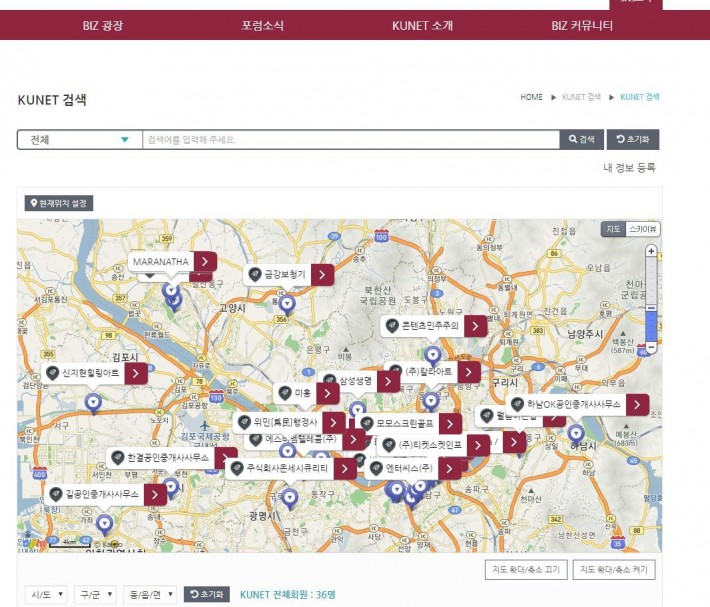Click arrow next to 금강보청기 label
The width and height of the screenshot is (710, 607).
coord(321,274)
